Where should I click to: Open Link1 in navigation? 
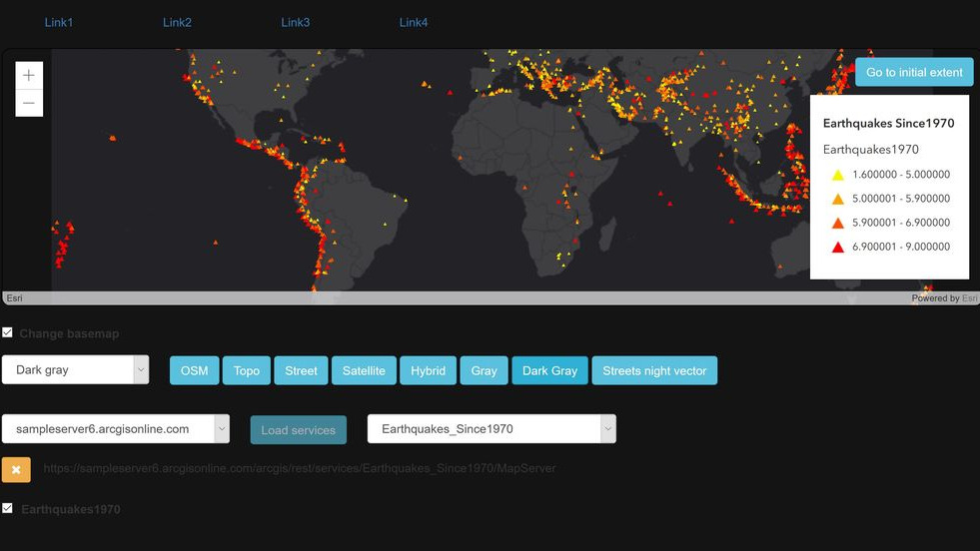(59, 23)
